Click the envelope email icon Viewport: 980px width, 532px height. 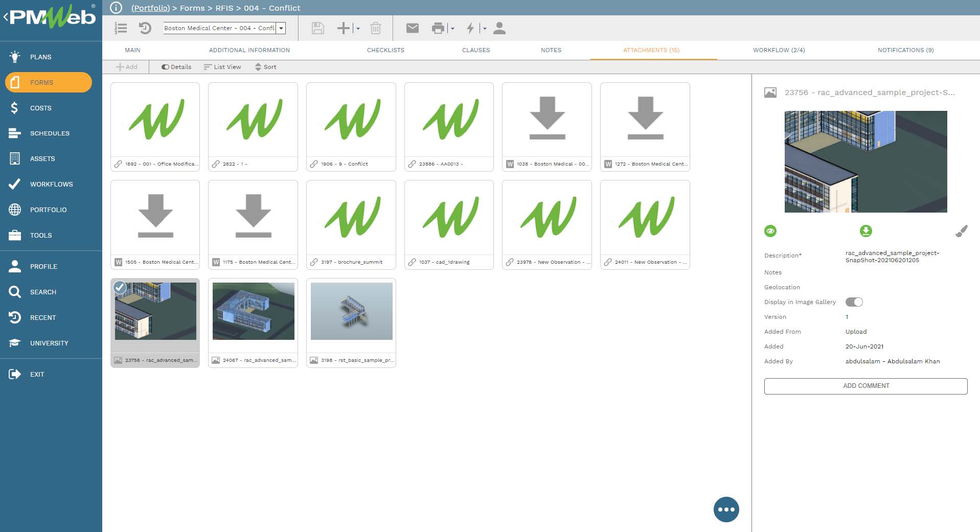point(413,28)
